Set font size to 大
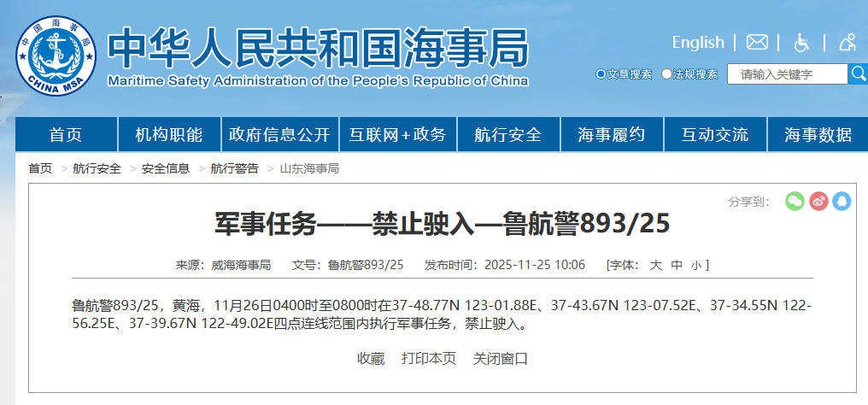 pos(655,265)
